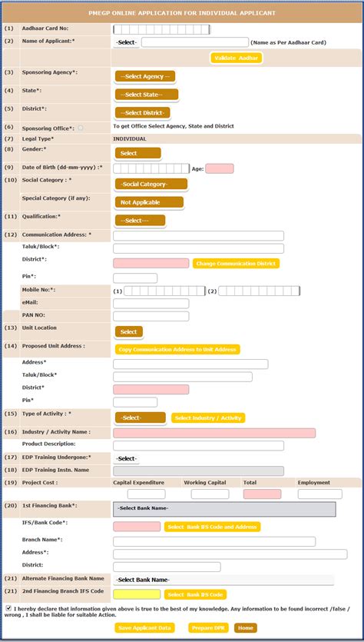
Task: Click the Prepare DPR button
Action: 209,627
